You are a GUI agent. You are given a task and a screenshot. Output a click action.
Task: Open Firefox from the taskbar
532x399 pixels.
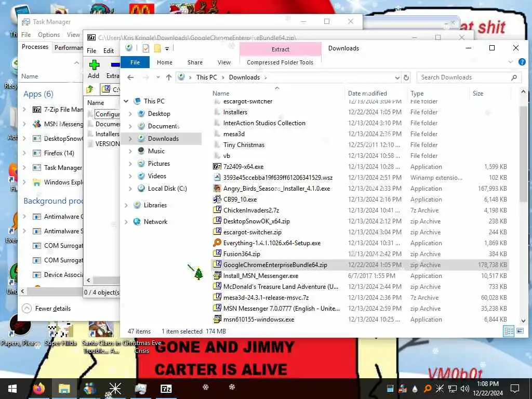39,389
